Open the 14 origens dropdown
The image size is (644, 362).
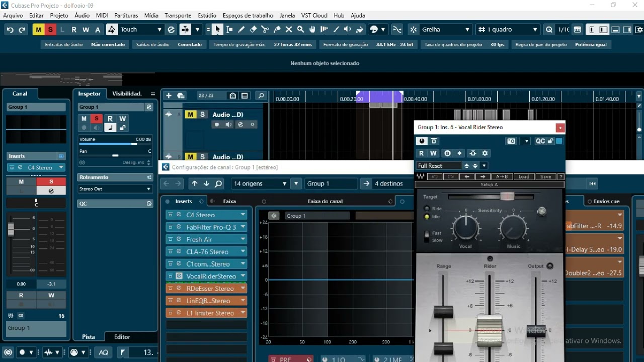(260, 184)
